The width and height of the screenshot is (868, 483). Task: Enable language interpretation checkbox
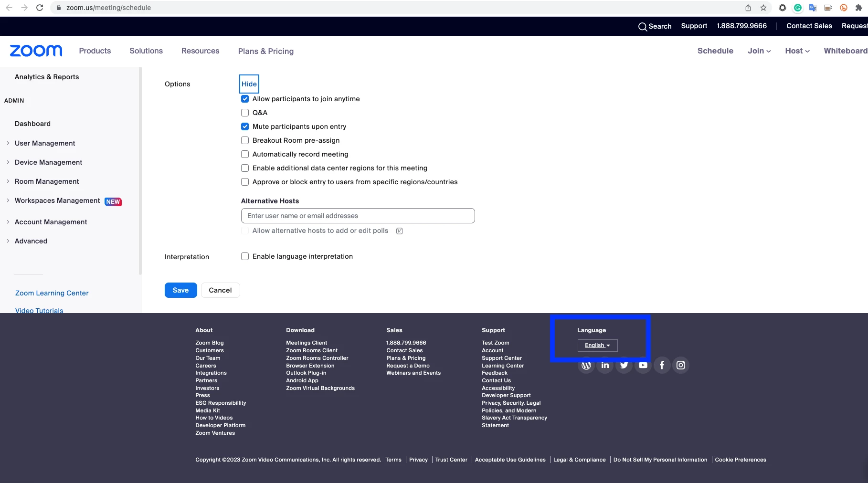point(245,256)
